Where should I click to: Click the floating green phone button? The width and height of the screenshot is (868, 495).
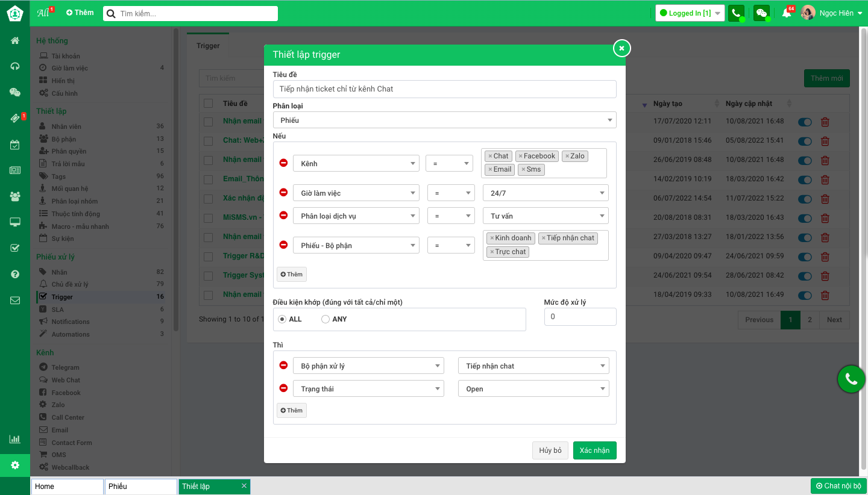[x=851, y=379]
